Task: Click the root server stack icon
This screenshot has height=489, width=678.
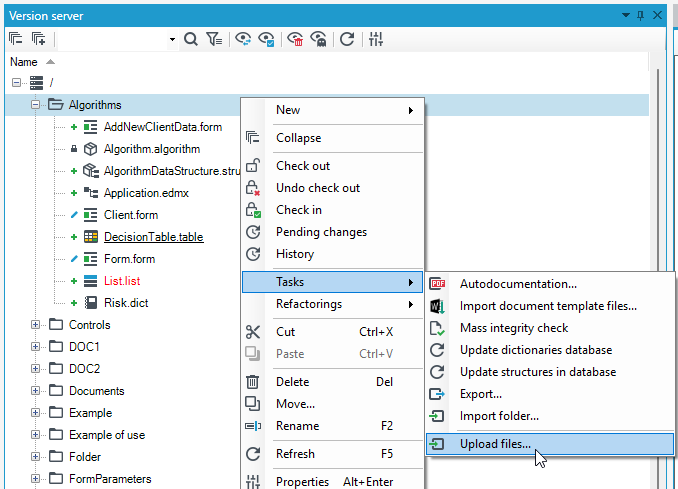Action: tap(36, 83)
